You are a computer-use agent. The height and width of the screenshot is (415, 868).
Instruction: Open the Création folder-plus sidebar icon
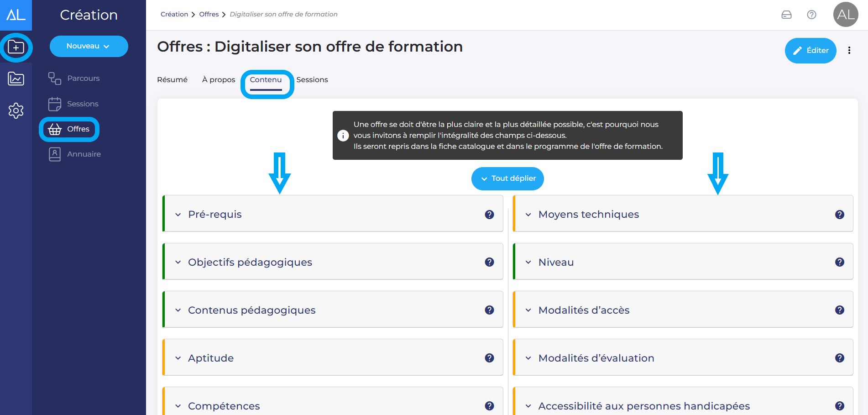(x=16, y=47)
